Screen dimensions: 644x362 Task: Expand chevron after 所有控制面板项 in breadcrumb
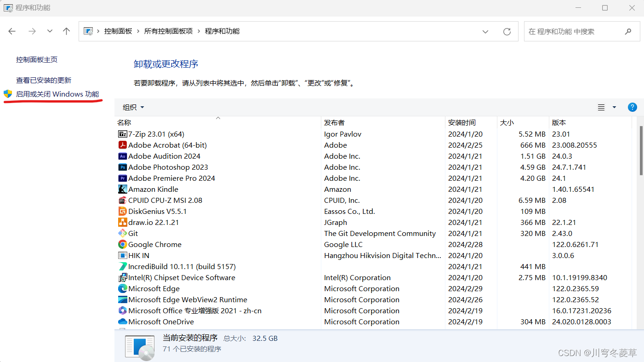point(199,31)
